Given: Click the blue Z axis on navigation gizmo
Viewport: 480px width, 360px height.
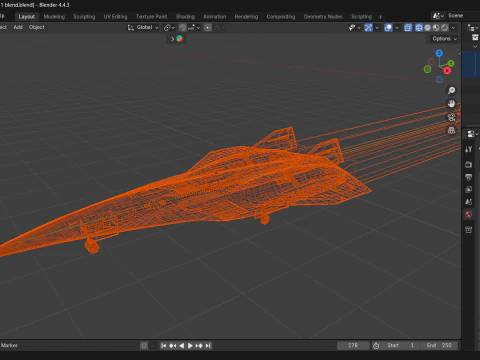Looking at the screenshot, I should coord(439,53).
